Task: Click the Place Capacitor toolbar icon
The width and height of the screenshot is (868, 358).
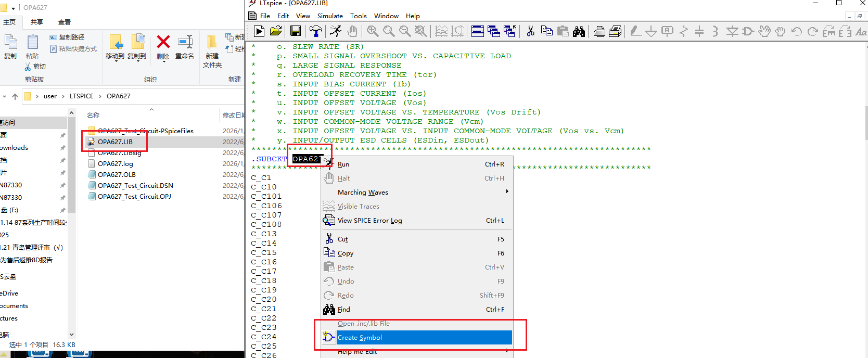Action: click(x=699, y=31)
